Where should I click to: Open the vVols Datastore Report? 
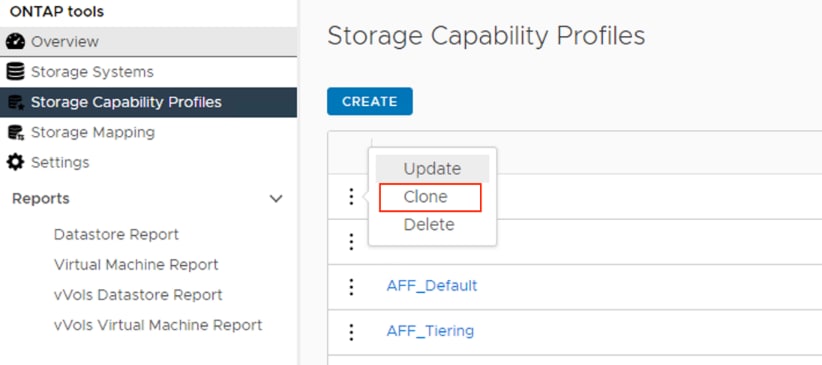pos(138,295)
